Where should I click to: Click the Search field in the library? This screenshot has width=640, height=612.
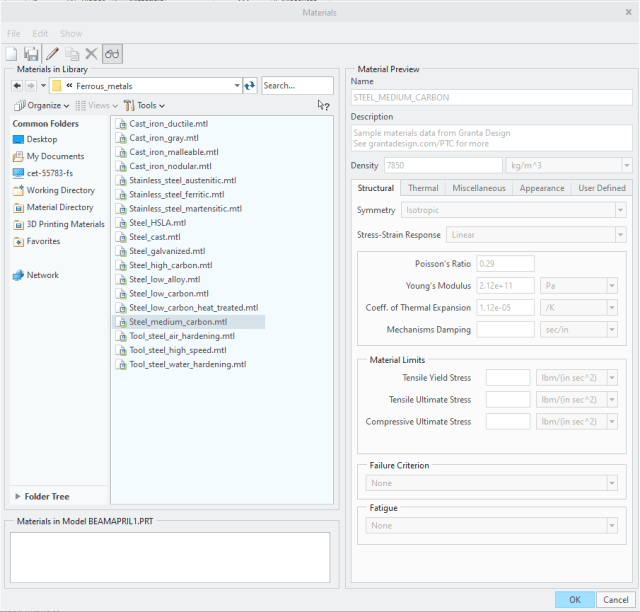coord(297,86)
